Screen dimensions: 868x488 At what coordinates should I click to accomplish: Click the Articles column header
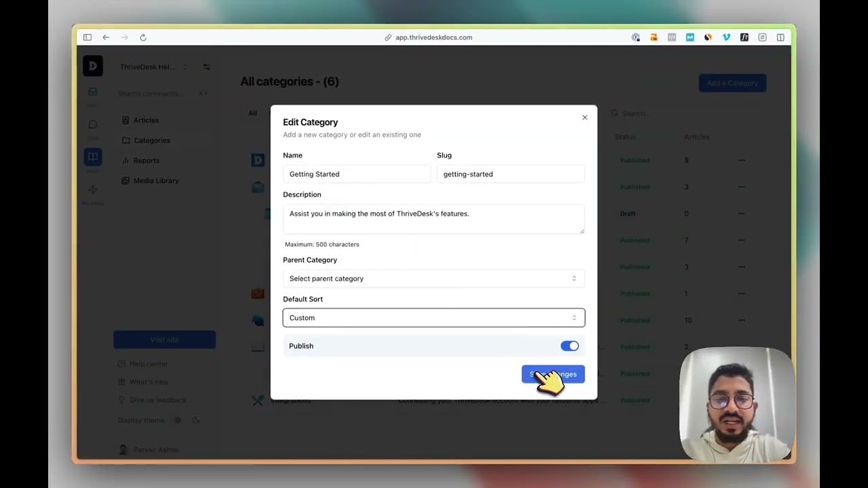tap(696, 137)
